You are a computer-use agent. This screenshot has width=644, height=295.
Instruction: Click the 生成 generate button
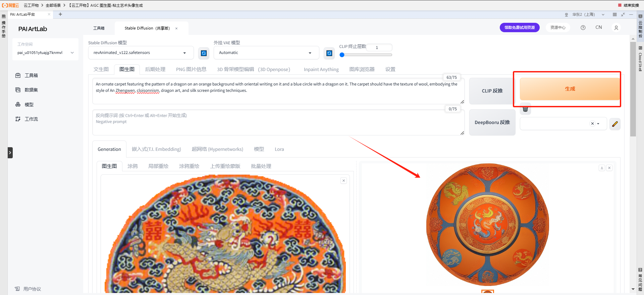(570, 89)
